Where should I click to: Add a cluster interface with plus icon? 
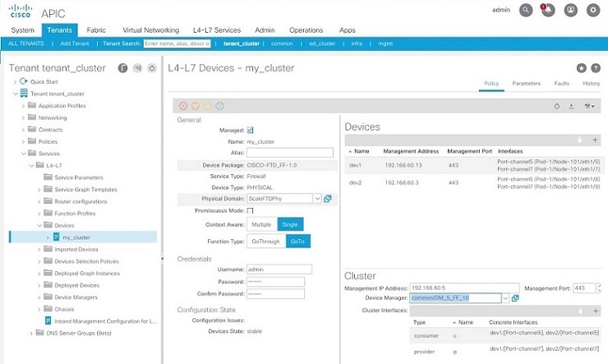tap(596, 311)
